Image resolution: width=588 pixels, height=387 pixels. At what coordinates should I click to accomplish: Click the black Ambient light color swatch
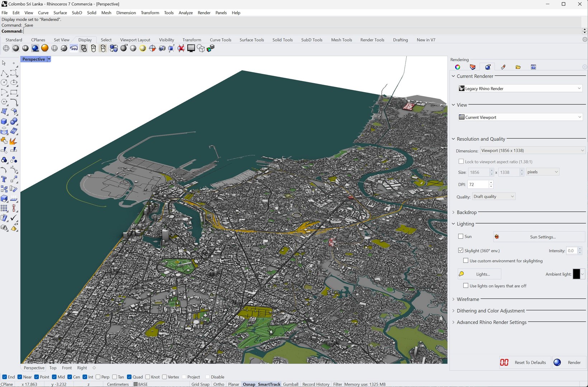tap(576, 274)
